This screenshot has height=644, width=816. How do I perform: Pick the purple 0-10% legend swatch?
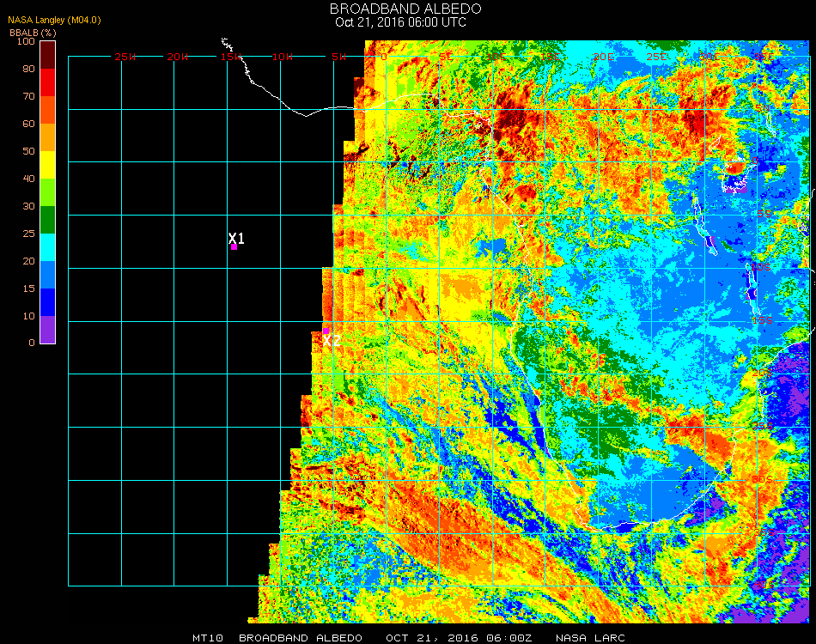(x=48, y=330)
